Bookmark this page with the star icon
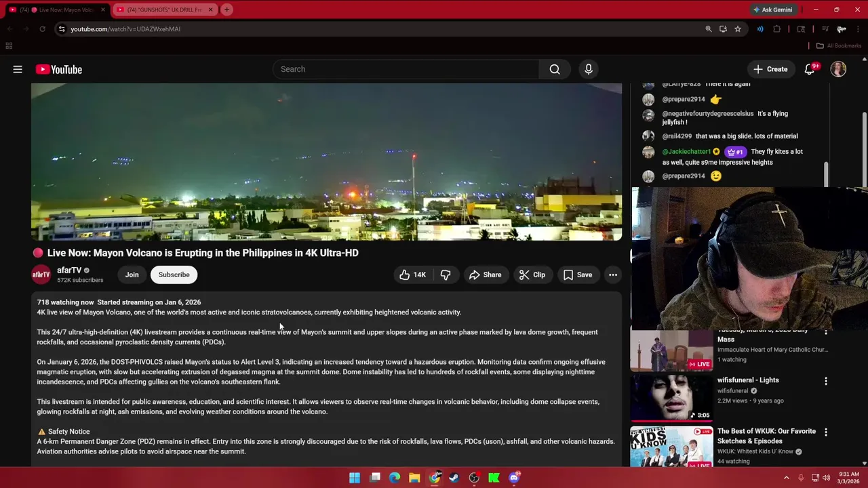 [x=738, y=29]
